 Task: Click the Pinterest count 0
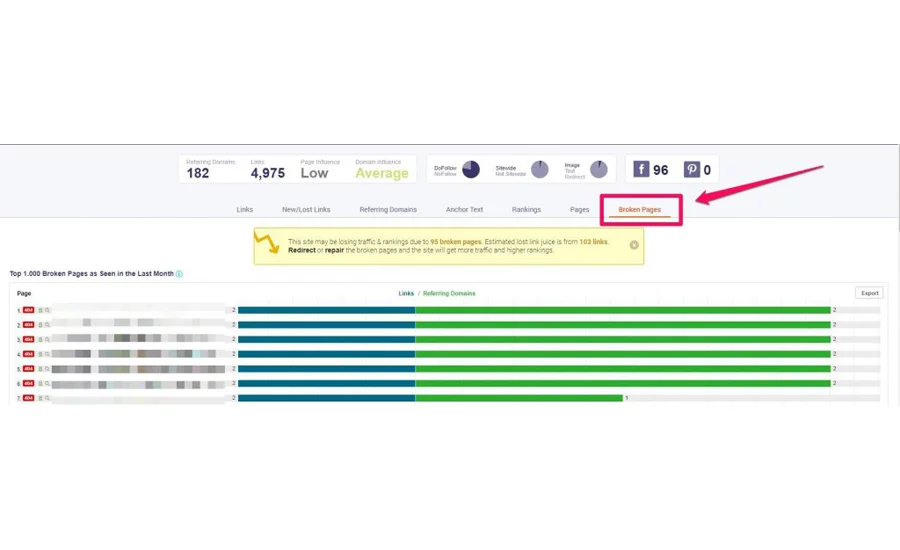click(x=707, y=171)
